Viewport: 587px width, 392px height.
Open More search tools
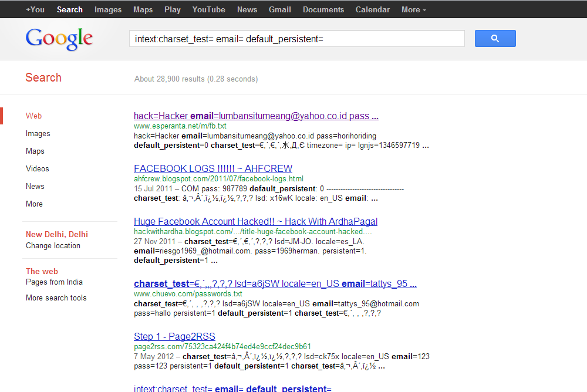click(56, 298)
